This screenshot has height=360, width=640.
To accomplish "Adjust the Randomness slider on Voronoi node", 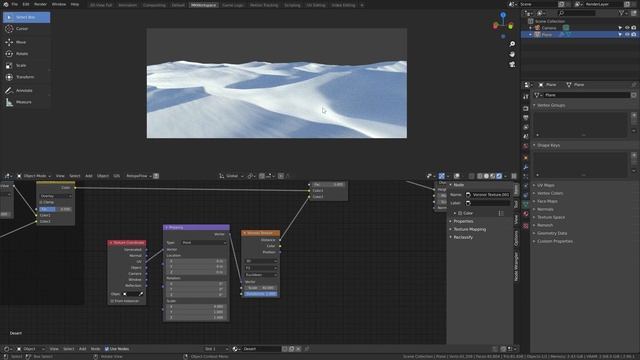I will 261,294.
